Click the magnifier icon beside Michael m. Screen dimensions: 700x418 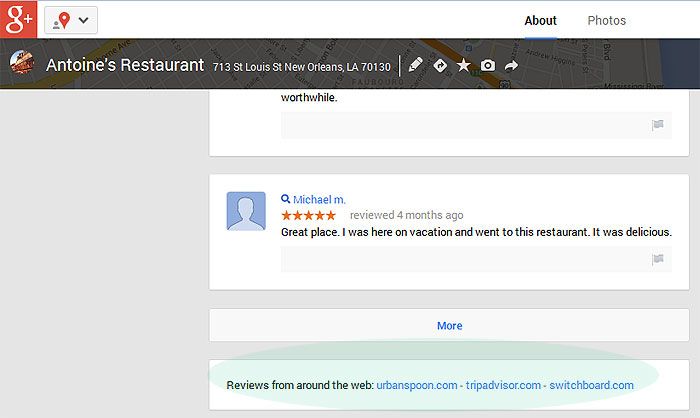click(x=286, y=200)
